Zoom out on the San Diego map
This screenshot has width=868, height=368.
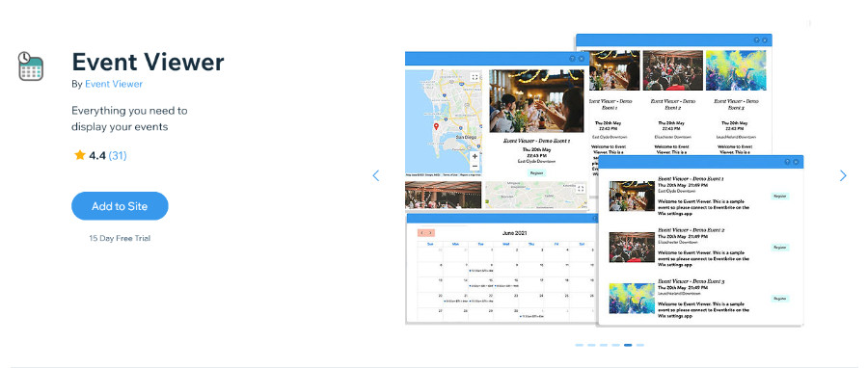click(x=475, y=166)
